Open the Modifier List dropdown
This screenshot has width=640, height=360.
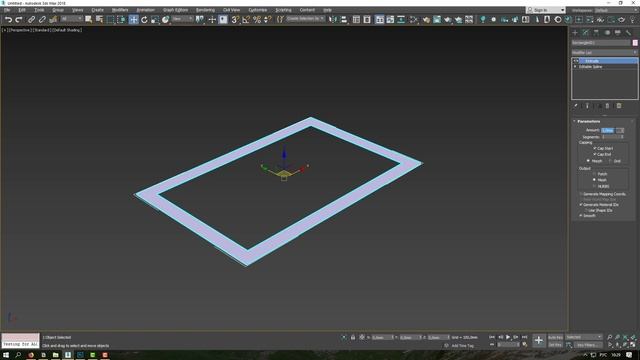pos(604,53)
